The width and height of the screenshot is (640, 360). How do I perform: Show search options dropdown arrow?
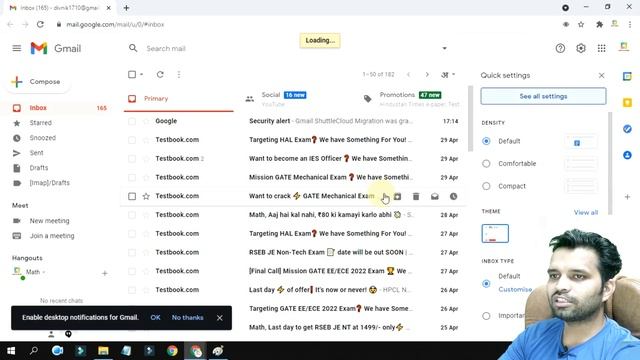coord(444,49)
